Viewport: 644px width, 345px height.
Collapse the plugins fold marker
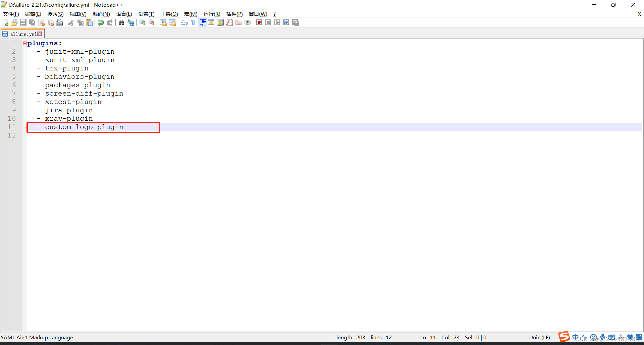(25, 43)
